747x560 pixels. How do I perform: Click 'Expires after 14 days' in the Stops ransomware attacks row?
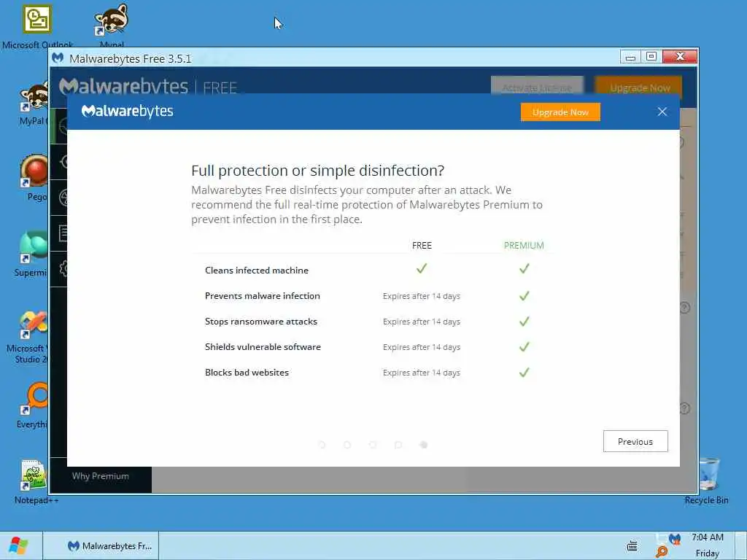pos(422,322)
